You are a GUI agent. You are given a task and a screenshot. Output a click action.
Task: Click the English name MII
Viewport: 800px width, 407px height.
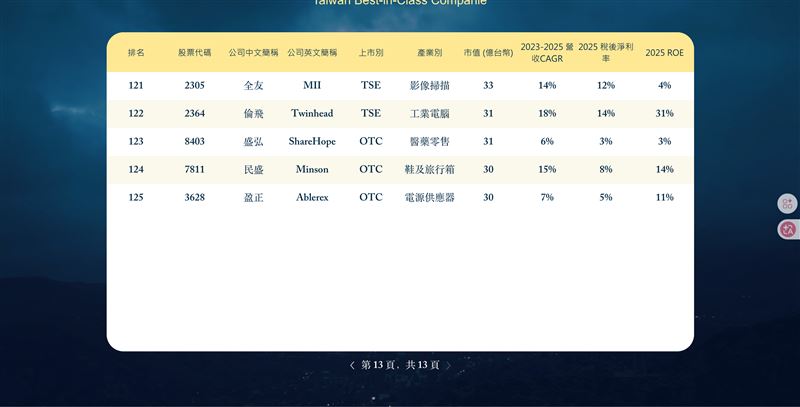(x=312, y=85)
